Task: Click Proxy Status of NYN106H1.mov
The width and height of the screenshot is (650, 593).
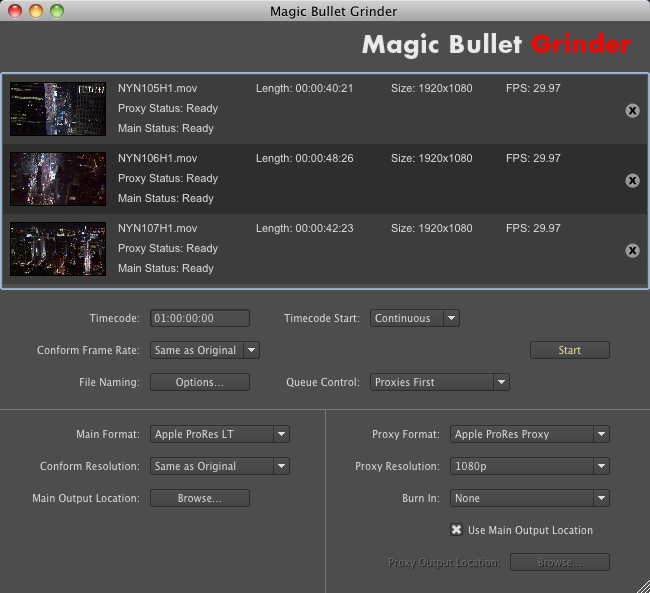Action: (168, 178)
